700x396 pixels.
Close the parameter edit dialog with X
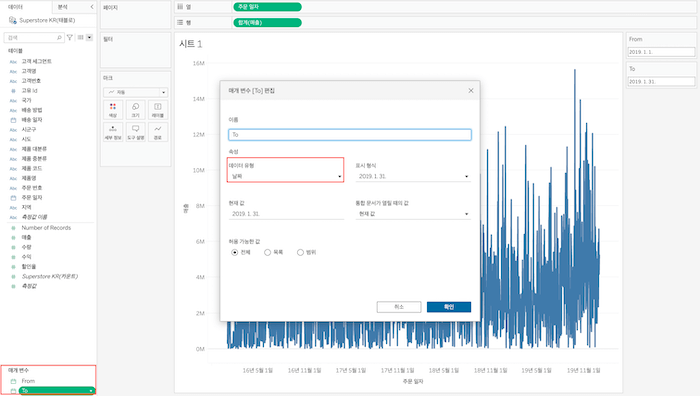(x=471, y=91)
